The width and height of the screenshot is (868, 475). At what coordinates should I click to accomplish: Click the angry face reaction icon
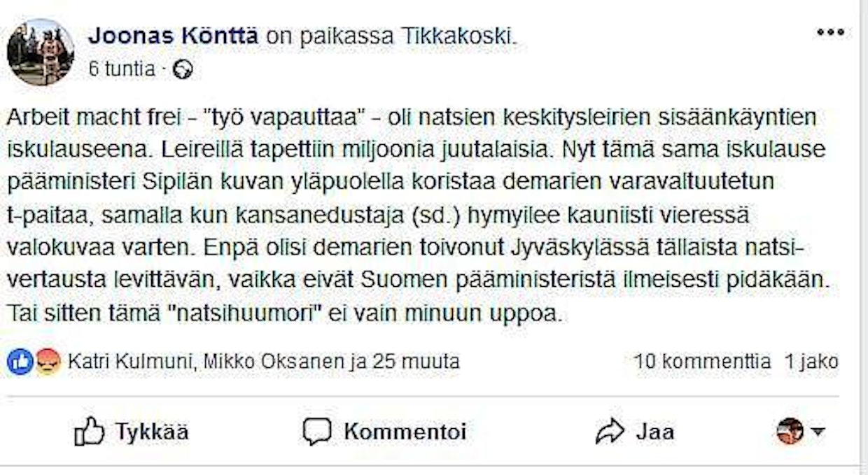(x=48, y=362)
